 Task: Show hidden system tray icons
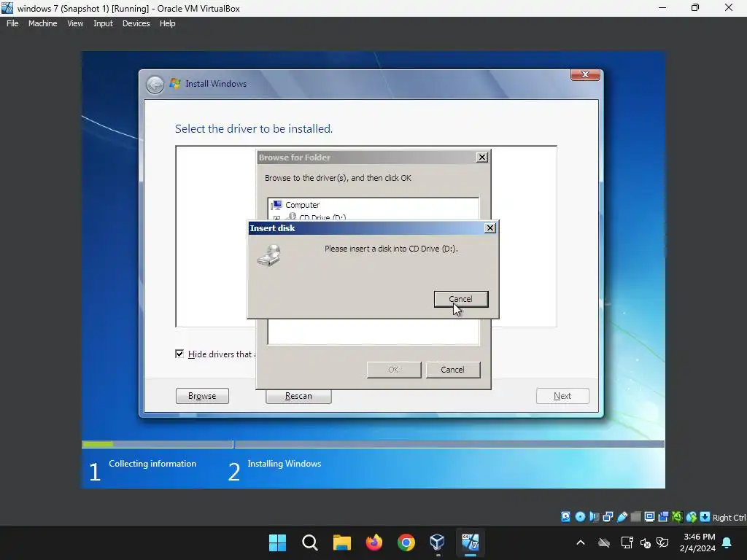580,542
